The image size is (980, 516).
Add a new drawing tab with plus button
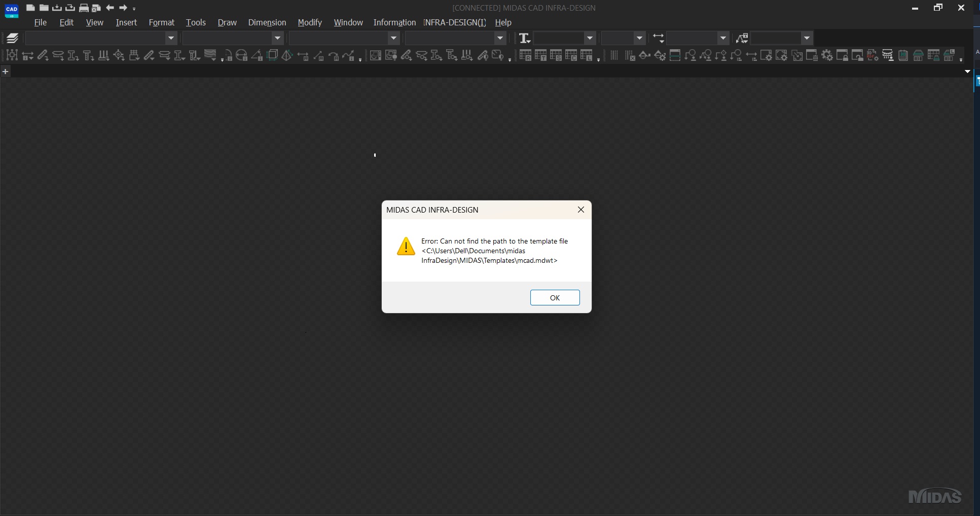5,72
